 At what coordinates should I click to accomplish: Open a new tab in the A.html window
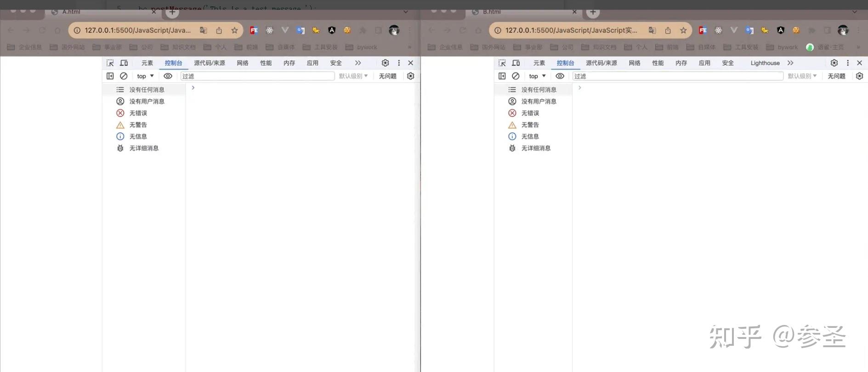coord(172,12)
